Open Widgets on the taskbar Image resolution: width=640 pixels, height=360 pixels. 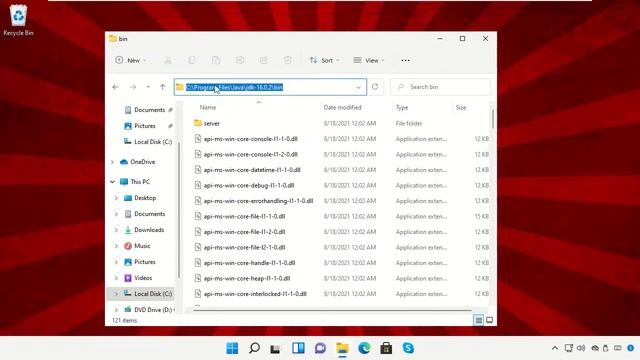(x=298, y=348)
